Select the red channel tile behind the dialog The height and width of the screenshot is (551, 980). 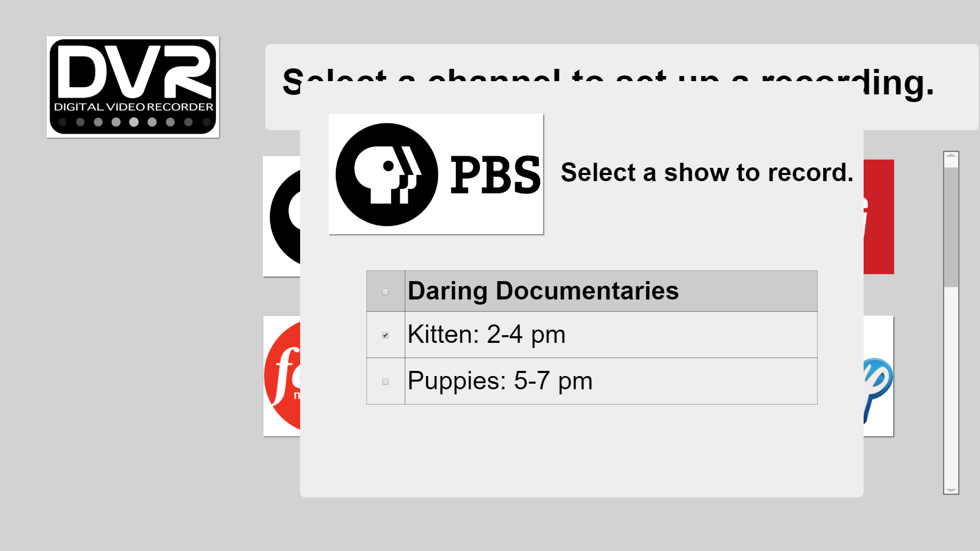pos(878,217)
